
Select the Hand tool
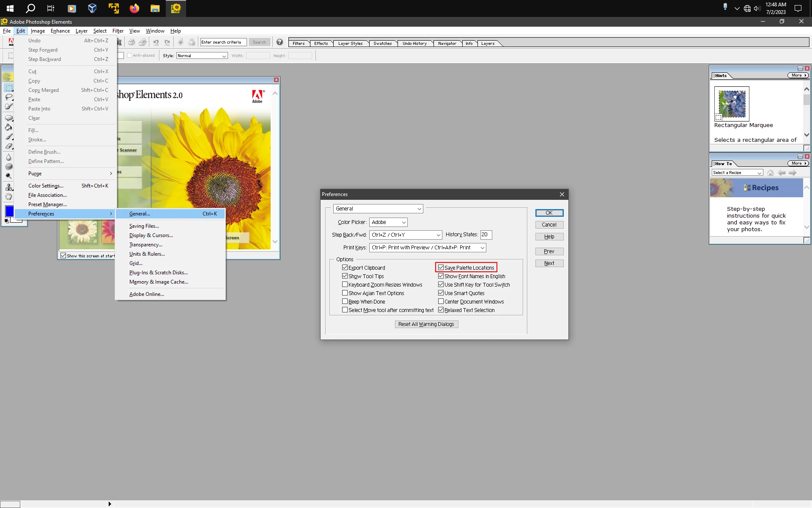pos(8,196)
